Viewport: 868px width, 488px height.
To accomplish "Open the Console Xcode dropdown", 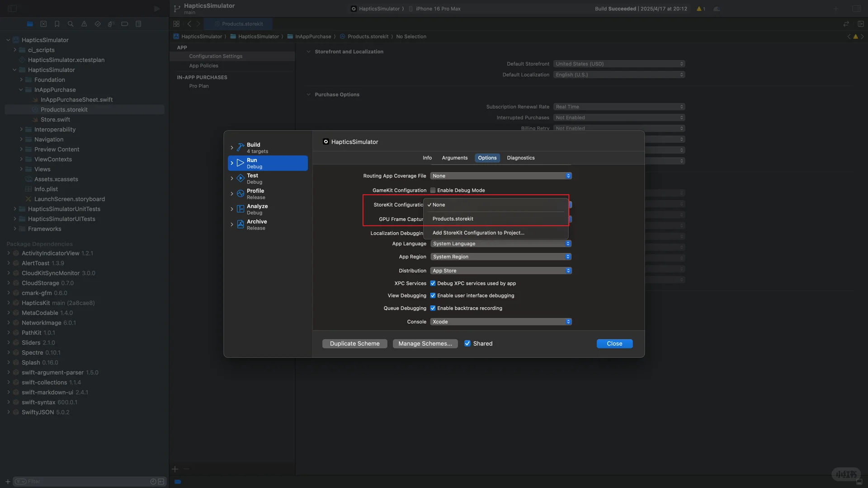I will click(501, 322).
